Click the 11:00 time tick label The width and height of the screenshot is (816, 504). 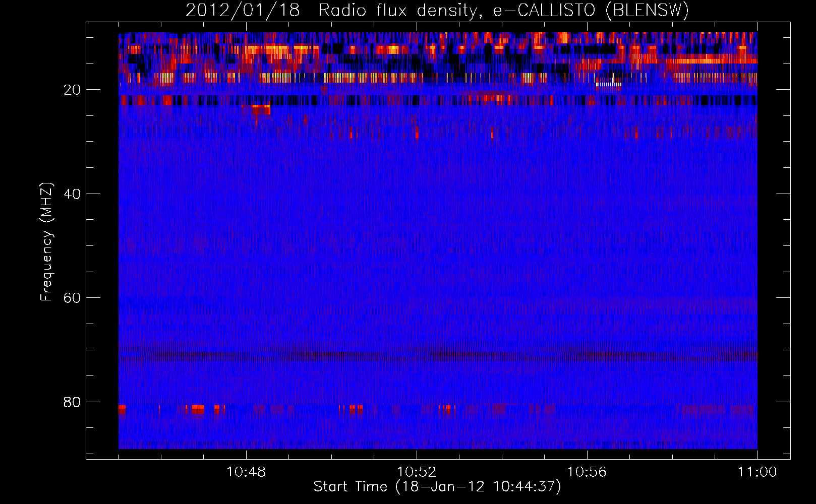[x=757, y=472]
